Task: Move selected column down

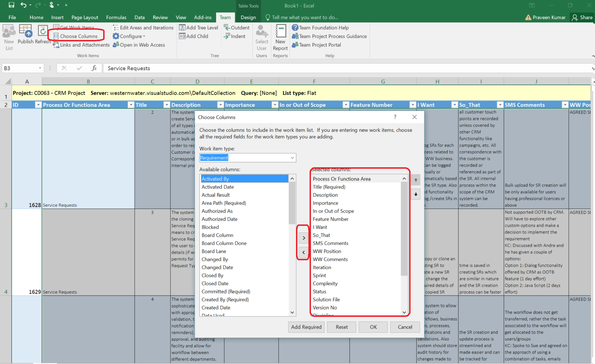Action: pyautogui.click(x=416, y=194)
